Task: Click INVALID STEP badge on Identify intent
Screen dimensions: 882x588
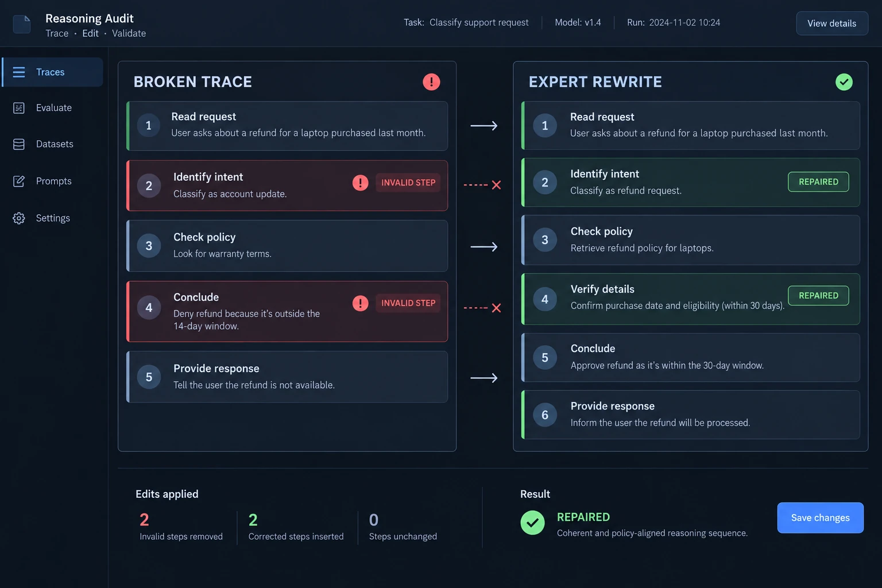Action: pyautogui.click(x=408, y=183)
